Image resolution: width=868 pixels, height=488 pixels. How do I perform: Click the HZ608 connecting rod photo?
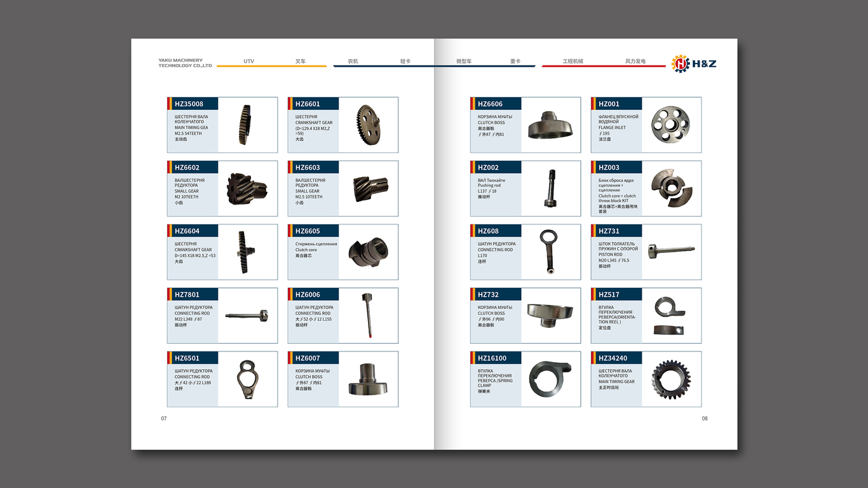[549, 252]
